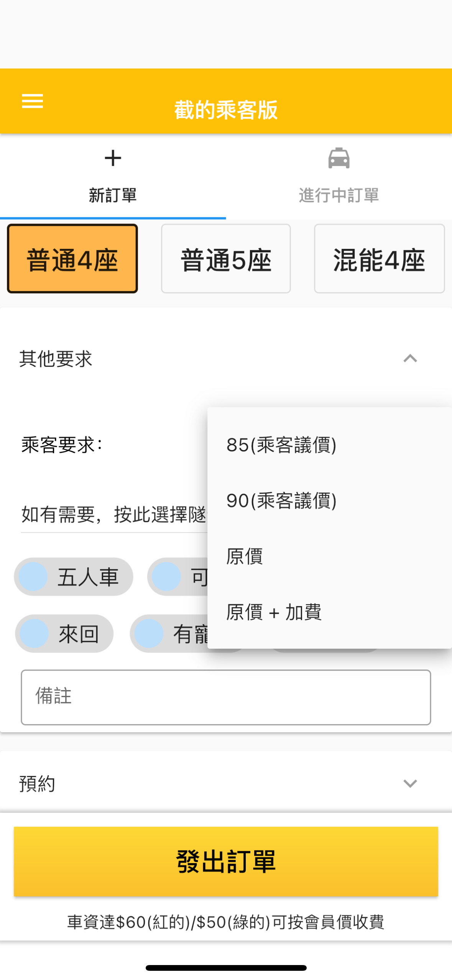Tap the plus icon for 新訂單

tap(113, 158)
